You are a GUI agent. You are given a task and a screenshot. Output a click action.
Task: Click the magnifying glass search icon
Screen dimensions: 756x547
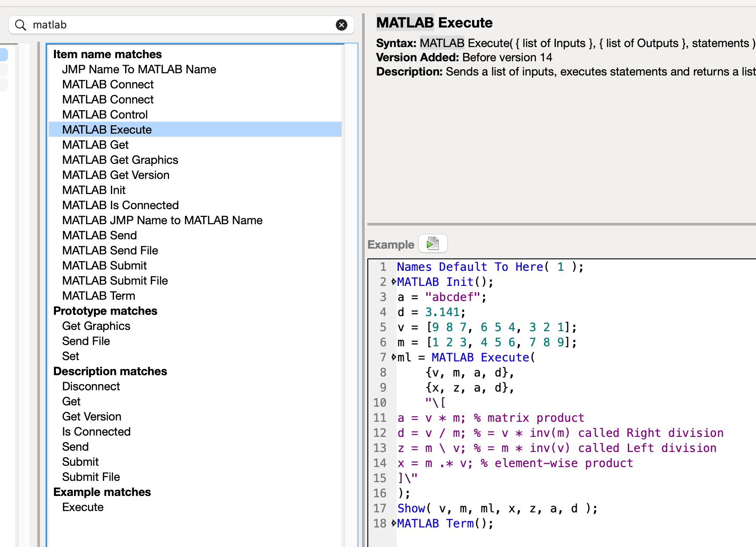20,25
